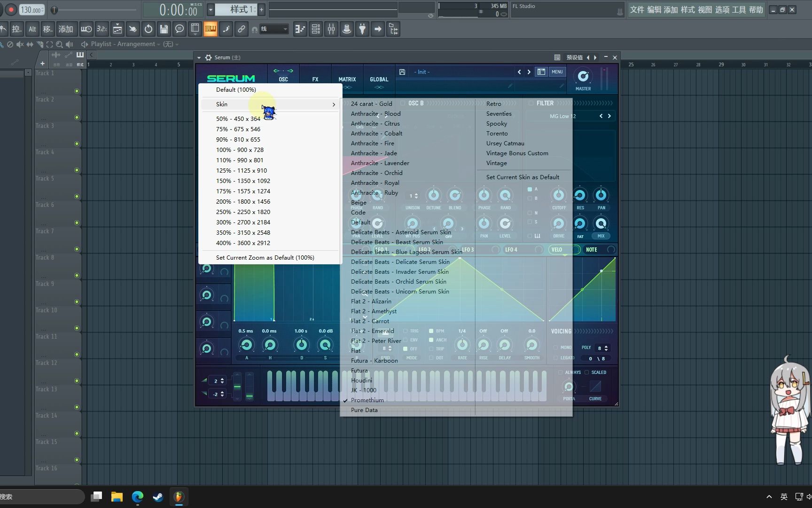
Task: Open File Explorer from the taskbar
Action: 117,497
